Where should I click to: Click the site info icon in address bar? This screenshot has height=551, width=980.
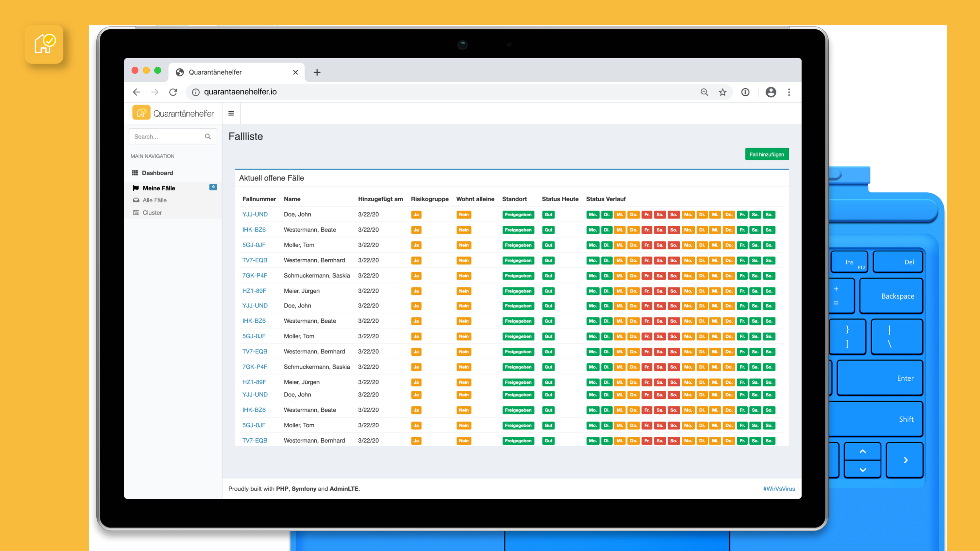pos(195,92)
